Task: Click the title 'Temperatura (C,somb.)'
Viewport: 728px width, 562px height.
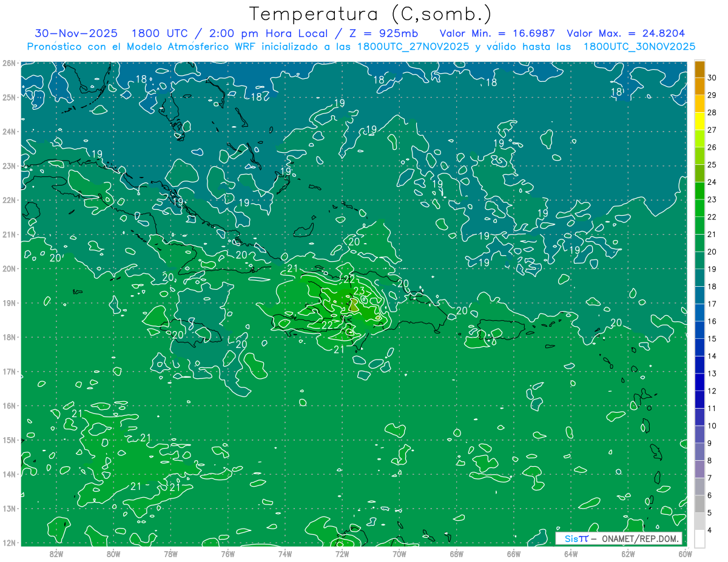Action: [x=370, y=14]
